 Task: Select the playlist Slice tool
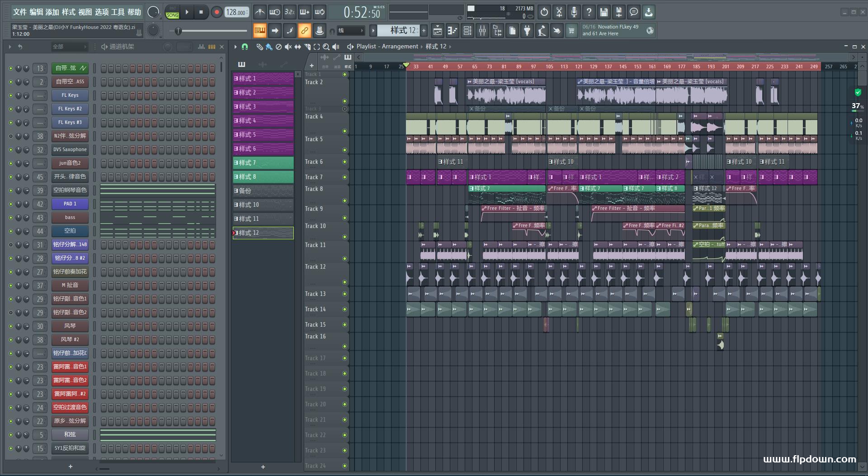307,47
